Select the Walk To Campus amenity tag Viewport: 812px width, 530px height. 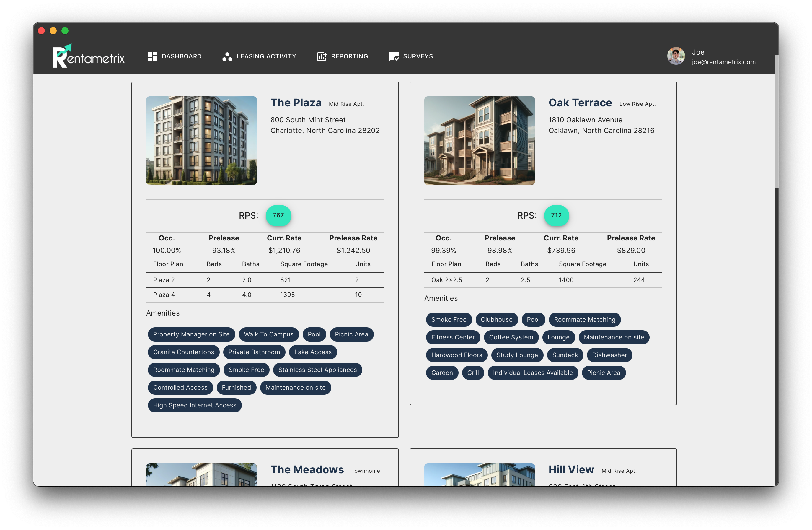pos(268,334)
